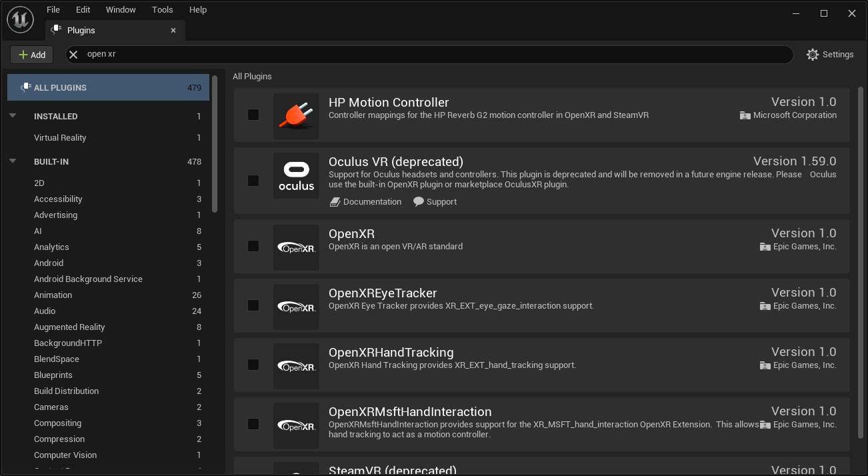
Task: Enable the OpenXRHandTracking plugin
Action: pos(253,365)
